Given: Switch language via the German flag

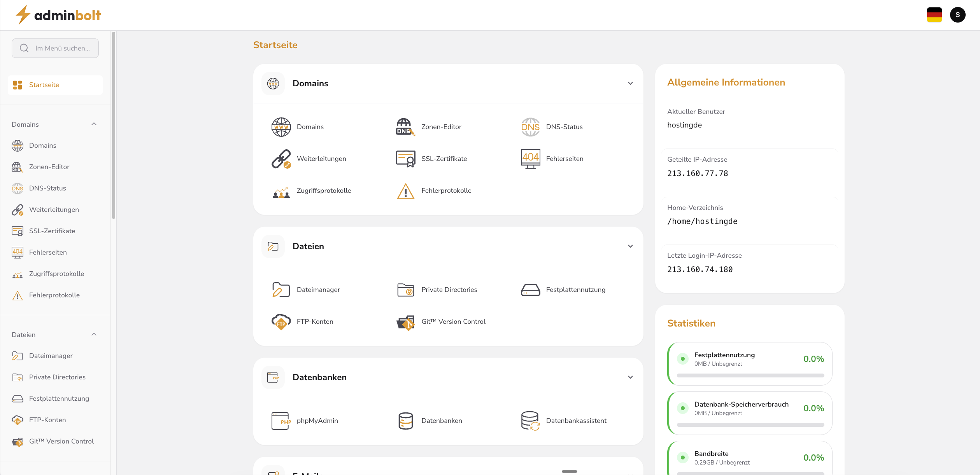Looking at the screenshot, I should coord(934,15).
